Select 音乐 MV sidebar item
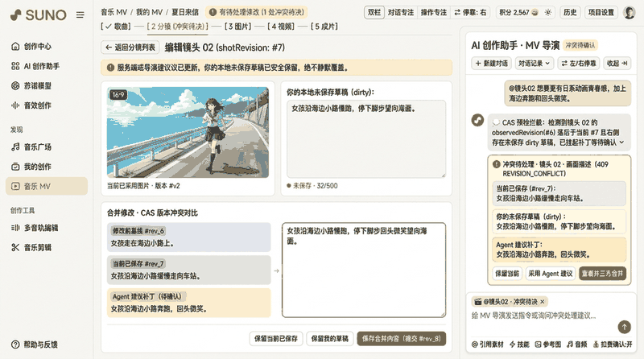This screenshot has height=359, width=644. click(47, 187)
